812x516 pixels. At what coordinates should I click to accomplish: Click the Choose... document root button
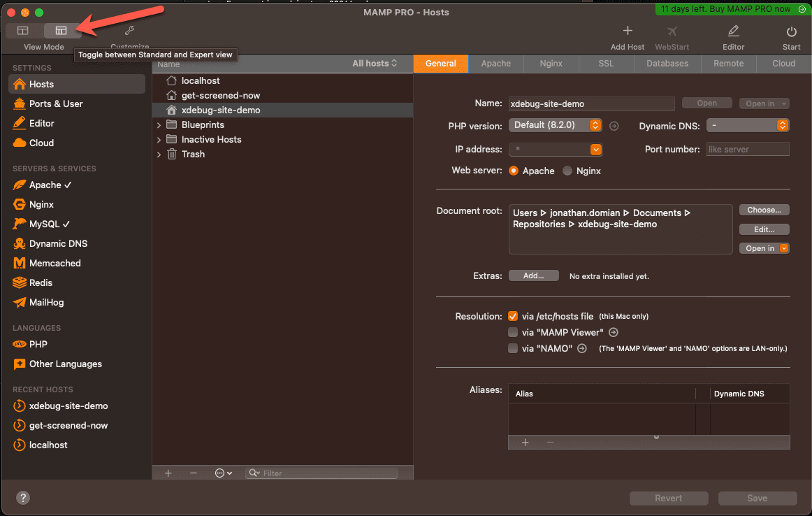click(764, 210)
